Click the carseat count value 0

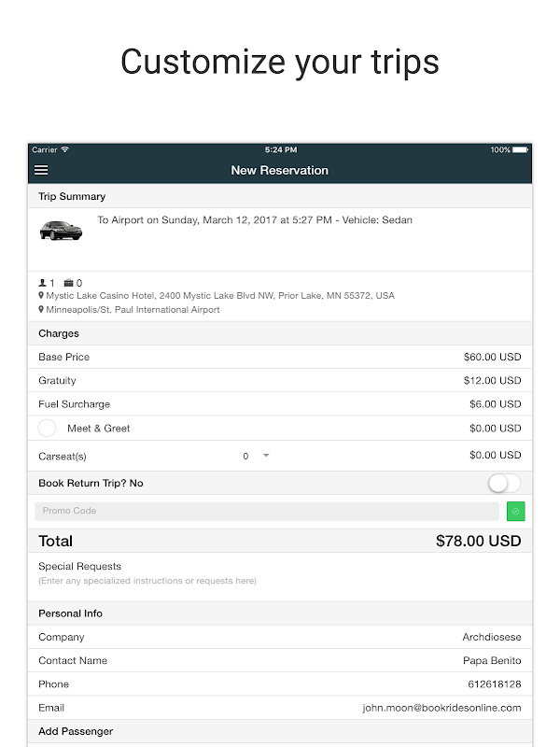[x=245, y=457]
